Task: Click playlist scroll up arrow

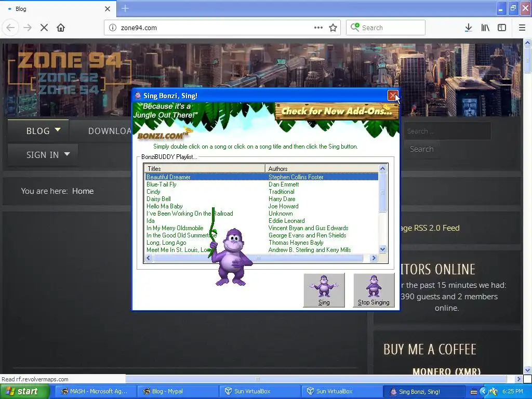Action: (x=383, y=169)
